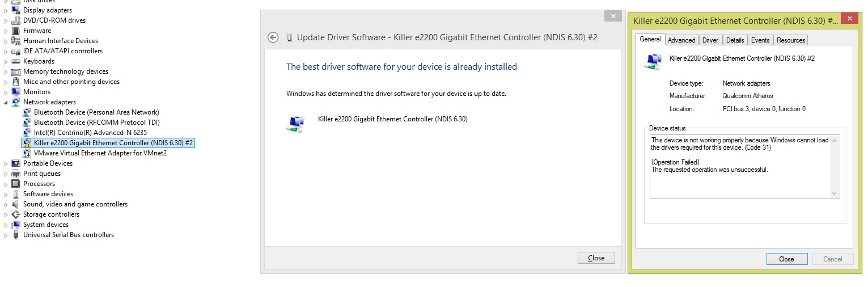Viewport: 868px width, 287px height.
Task: Click the DVD/CD-ROM drives icon
Action: (x=16, y=20)
